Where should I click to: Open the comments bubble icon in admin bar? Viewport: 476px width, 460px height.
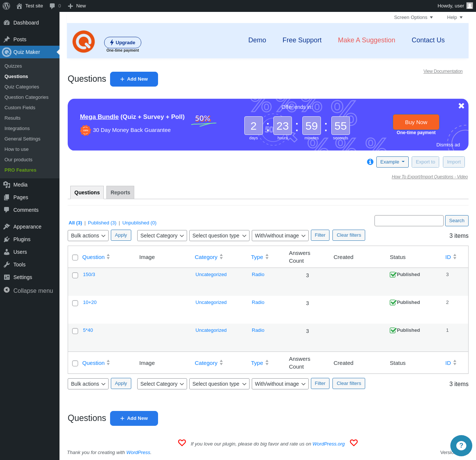52,6
